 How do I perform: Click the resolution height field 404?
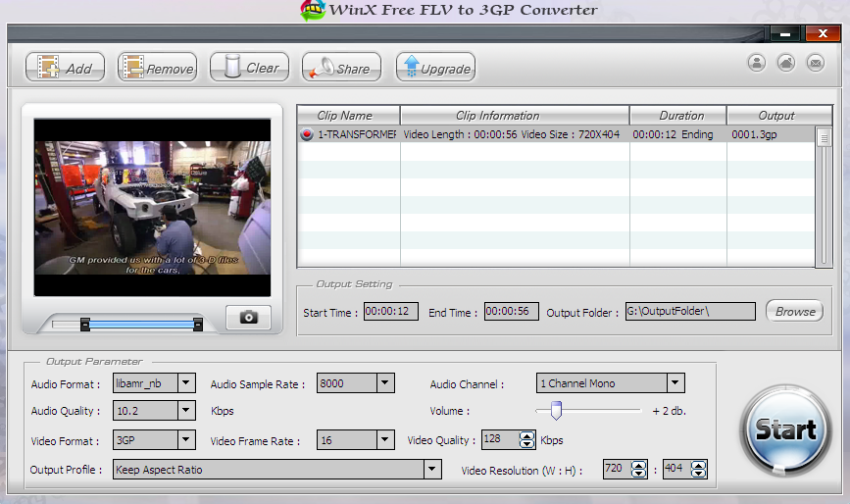pyautogui.click(x=677, y=469)
